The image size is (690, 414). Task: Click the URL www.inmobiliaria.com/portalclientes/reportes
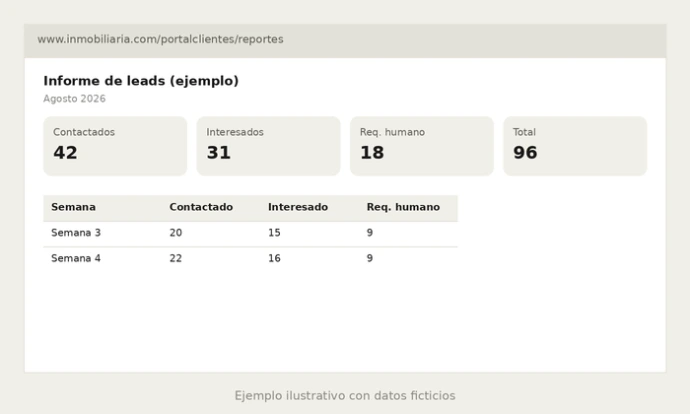tap(160, 39)
